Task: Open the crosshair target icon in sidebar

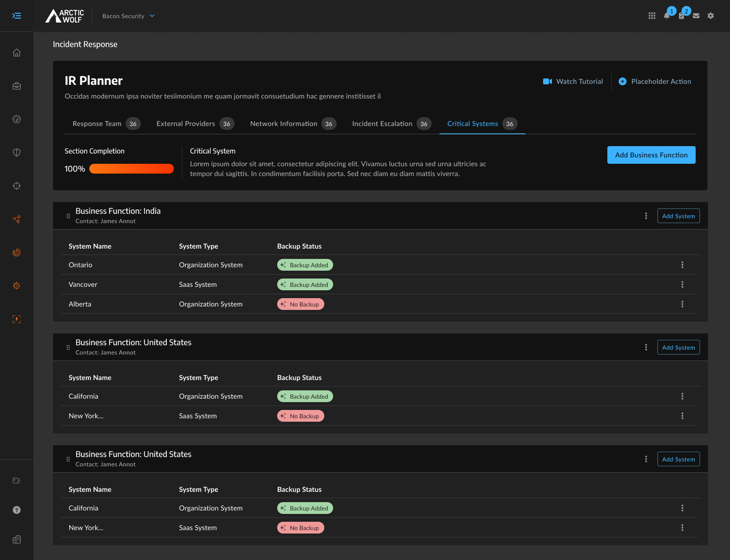Action: [17, 186]
